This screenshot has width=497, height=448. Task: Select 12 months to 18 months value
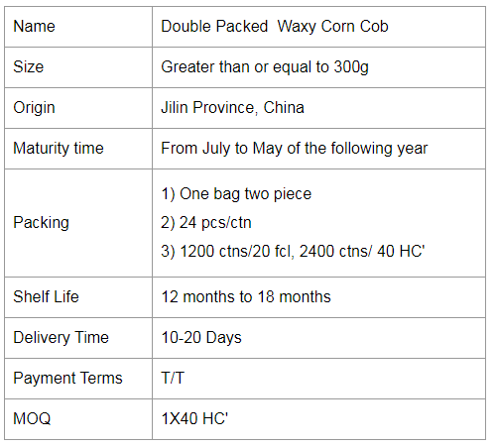pyautogui.click(x=246, y=296)
